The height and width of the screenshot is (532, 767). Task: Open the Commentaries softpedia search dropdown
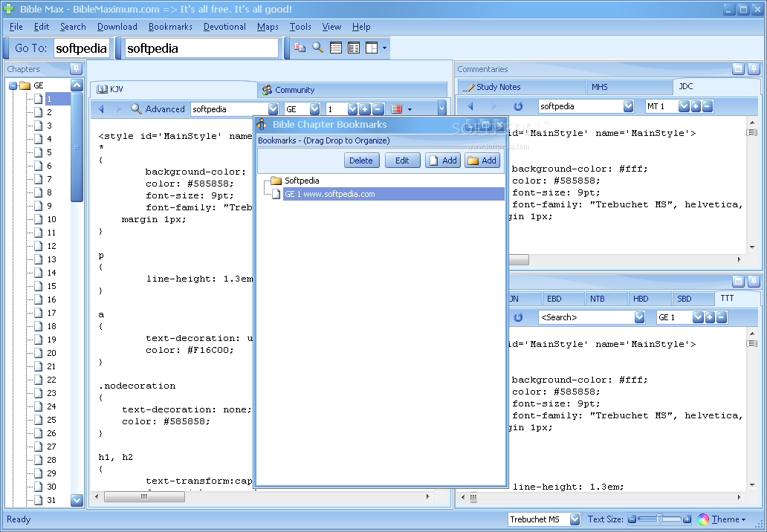click(628, 106)
